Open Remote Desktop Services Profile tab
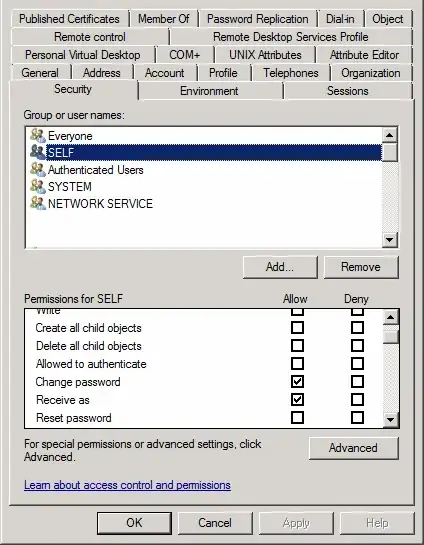Image resolution: width=424 pixels, height=545 pixels. click(x=291, y=37)
